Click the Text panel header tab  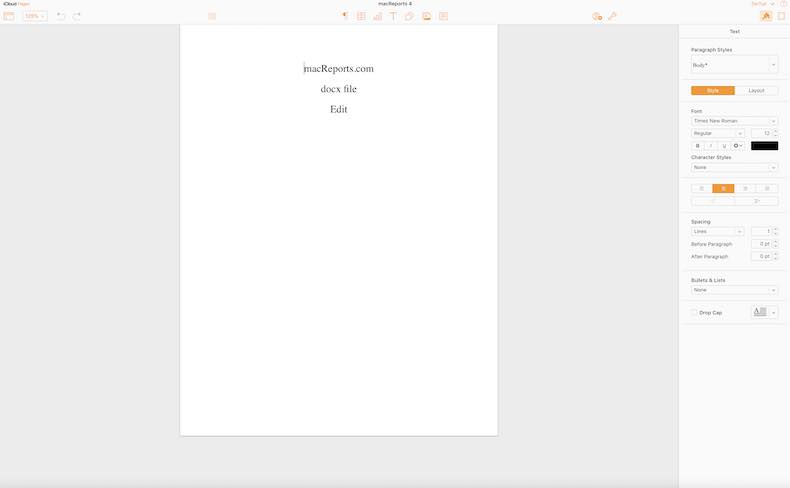coord(735,31)
